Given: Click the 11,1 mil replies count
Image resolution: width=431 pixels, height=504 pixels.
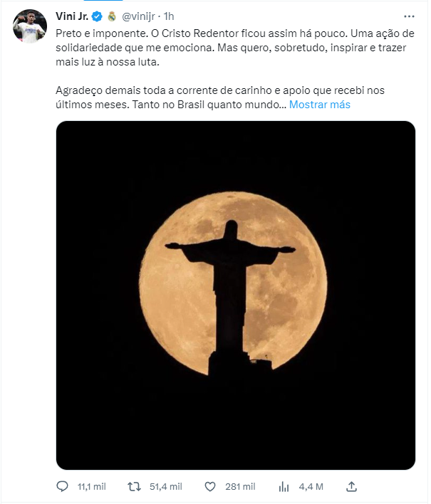Looking at the screenshot, I should pos(92,487).
